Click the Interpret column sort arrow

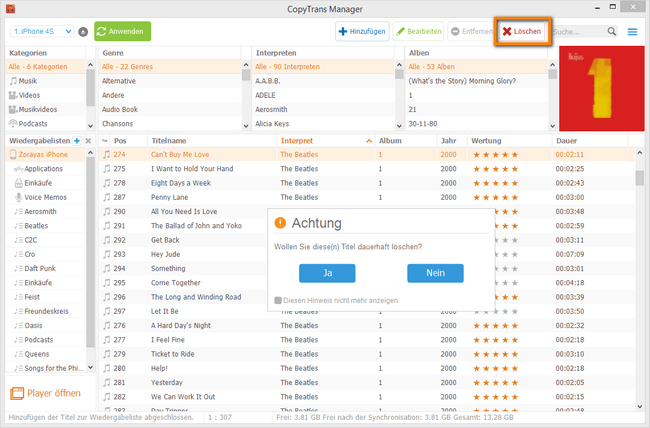pos(369,141)
